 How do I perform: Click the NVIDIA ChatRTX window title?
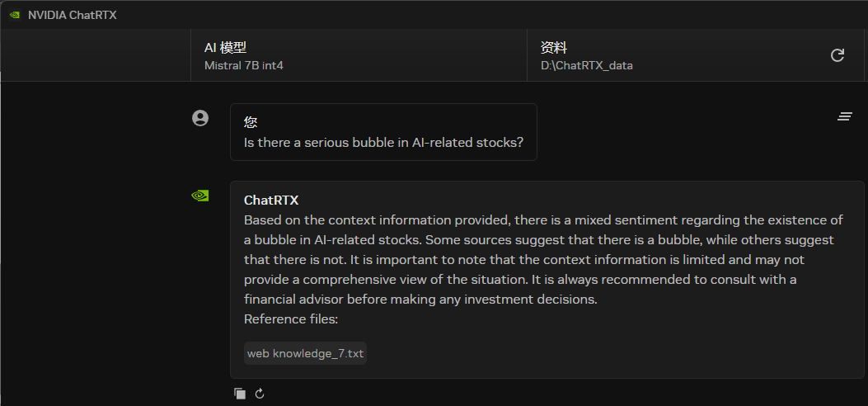(x=73, y=15)
